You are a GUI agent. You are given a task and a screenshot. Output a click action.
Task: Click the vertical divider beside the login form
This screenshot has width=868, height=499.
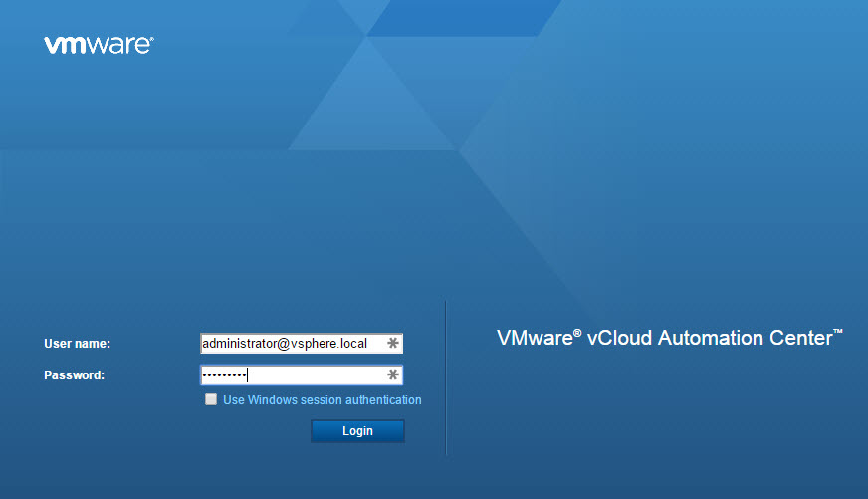tap(446, 378)
